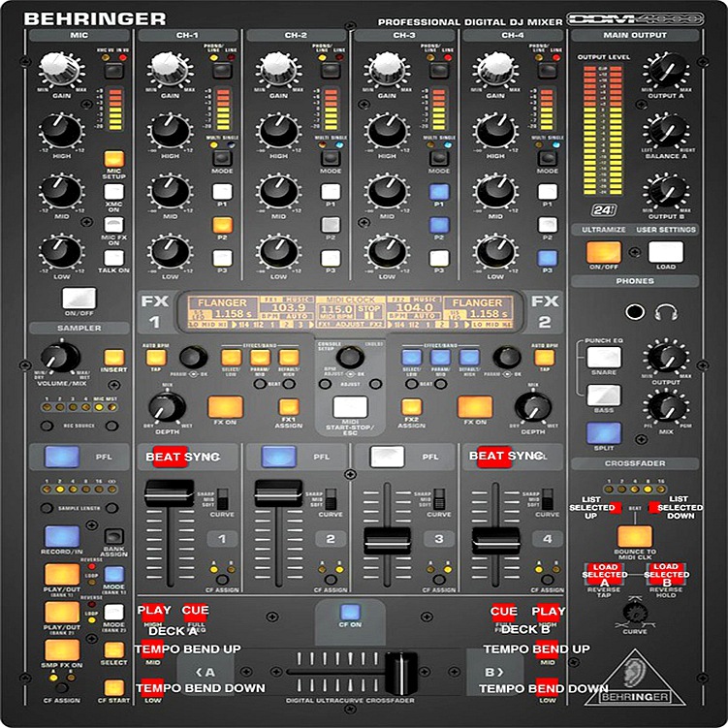Image resolution: width=728 pixels, height=728 pixels.
Task: Tap the FX 1 AUTO BPM button
Action: (156, 358)
